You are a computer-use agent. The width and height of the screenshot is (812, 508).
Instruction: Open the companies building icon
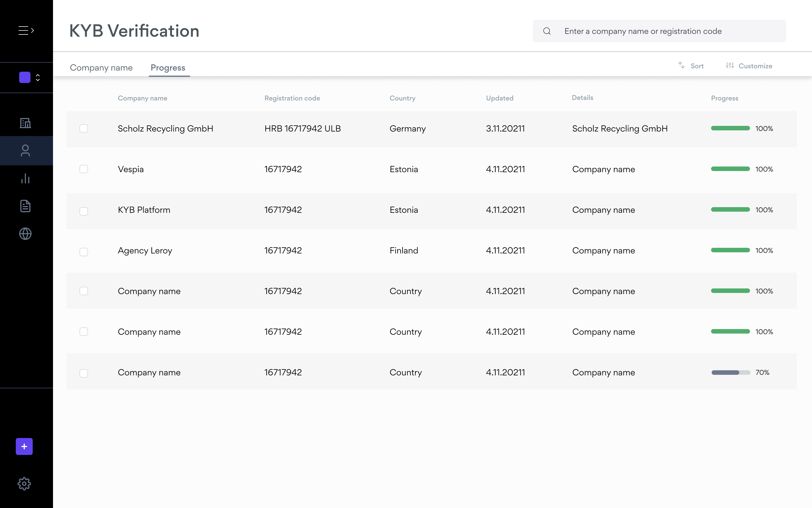coord(25,123)
